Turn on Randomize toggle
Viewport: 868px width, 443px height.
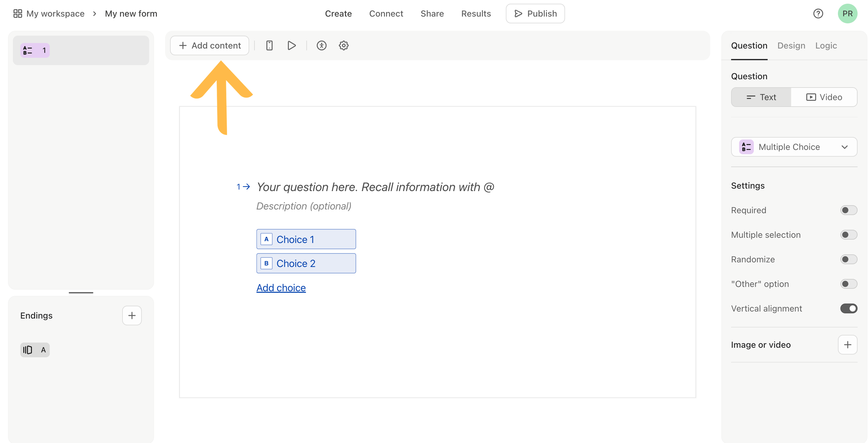pyautogui.click(x=848, y=259)
